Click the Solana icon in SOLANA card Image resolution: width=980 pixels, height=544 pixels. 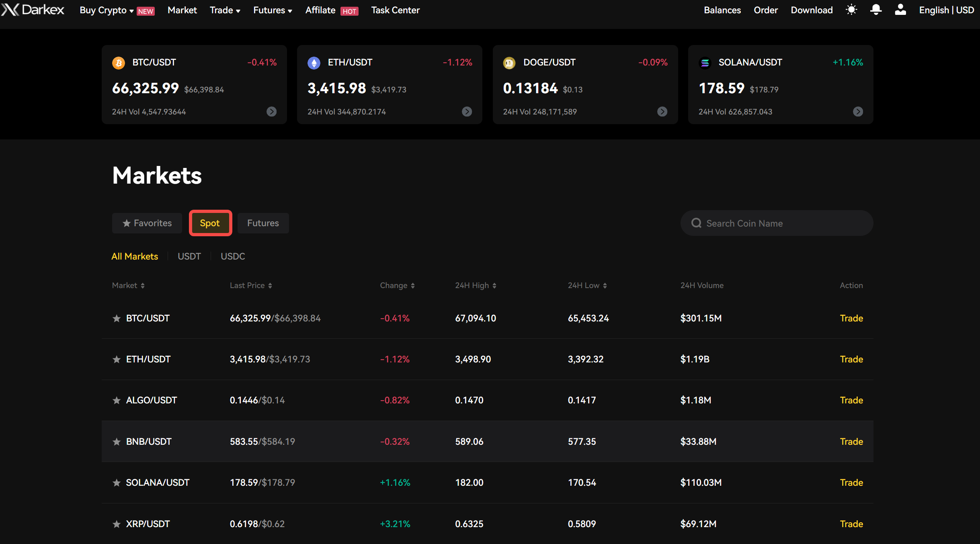[705, 63]
